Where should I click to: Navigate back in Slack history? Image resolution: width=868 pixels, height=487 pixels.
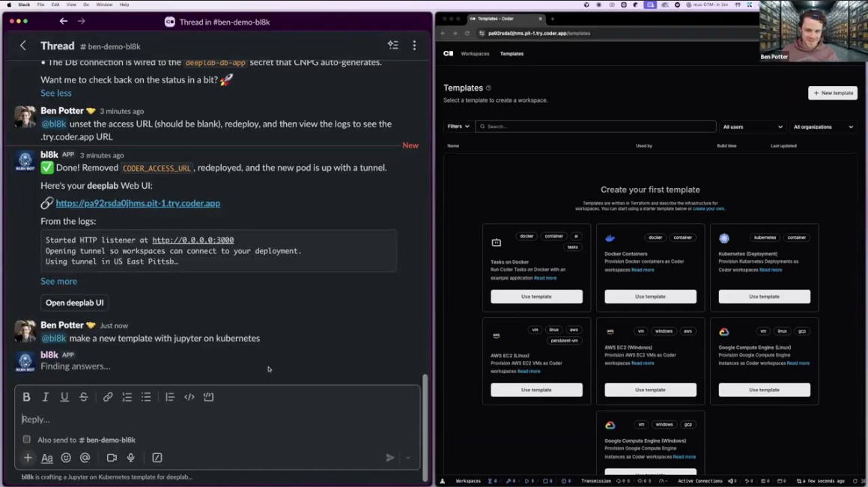(64, 21)
